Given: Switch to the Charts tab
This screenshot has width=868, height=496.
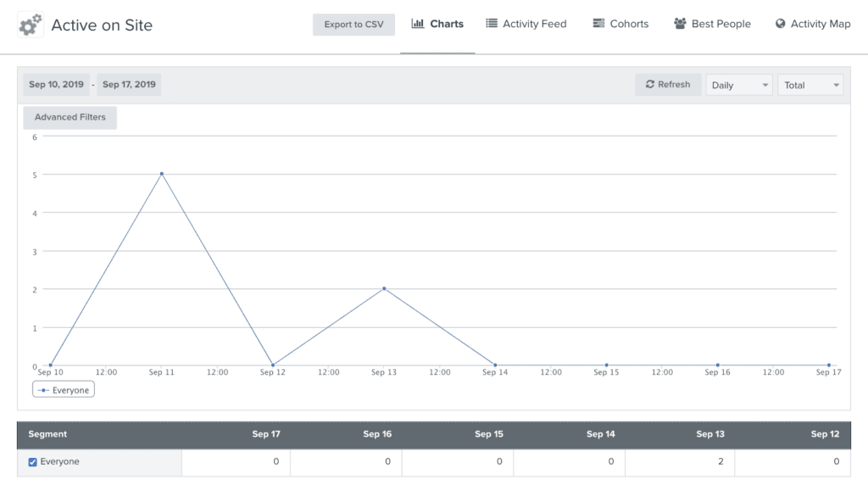Looking at the screenshot, I should 437,24.
